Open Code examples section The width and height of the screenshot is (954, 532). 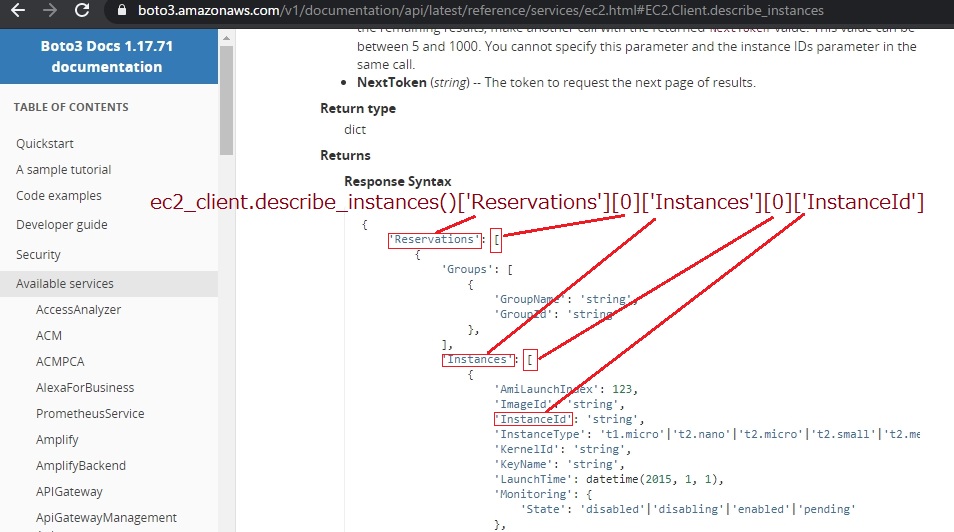(58, 196)
